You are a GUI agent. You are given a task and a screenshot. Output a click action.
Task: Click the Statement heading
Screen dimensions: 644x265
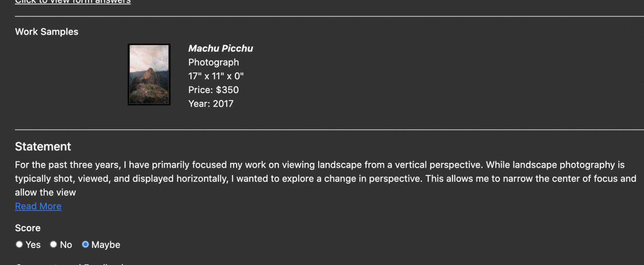[43, 147]
